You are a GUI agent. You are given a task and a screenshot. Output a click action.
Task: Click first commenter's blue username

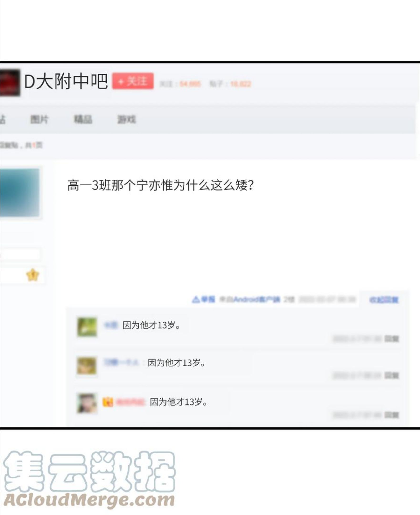click(x=111, y=325)
